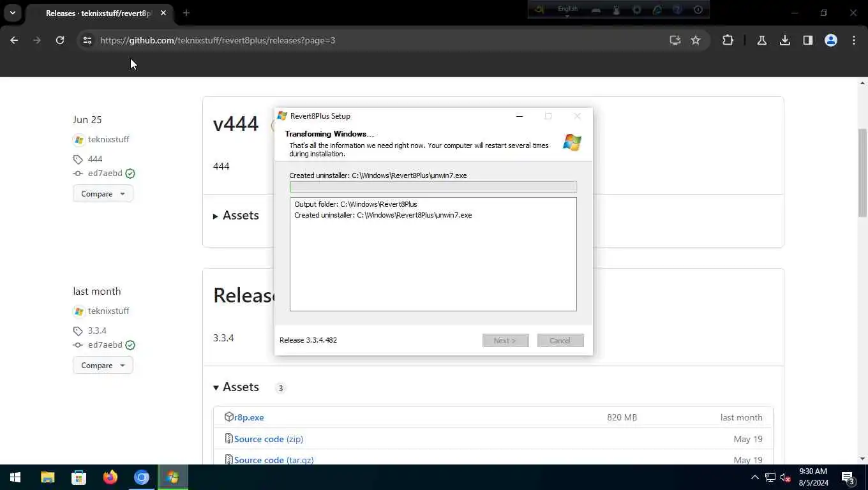Bookmark this page with the star icon

(x=696, y=40)
